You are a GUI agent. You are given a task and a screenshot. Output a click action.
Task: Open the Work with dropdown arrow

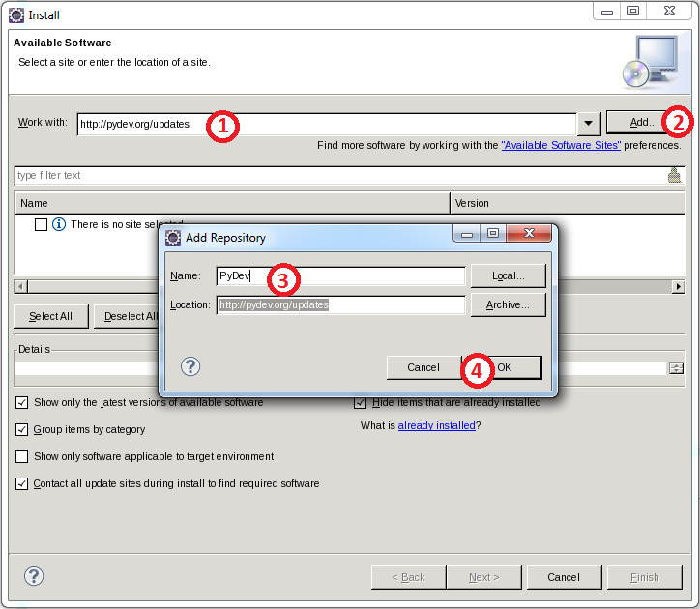tap(589, 124)
